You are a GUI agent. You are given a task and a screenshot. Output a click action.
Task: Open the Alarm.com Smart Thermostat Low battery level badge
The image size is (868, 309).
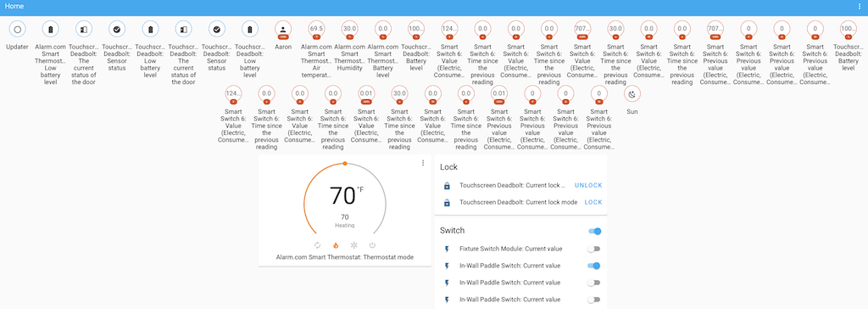(x=50, y=29)
